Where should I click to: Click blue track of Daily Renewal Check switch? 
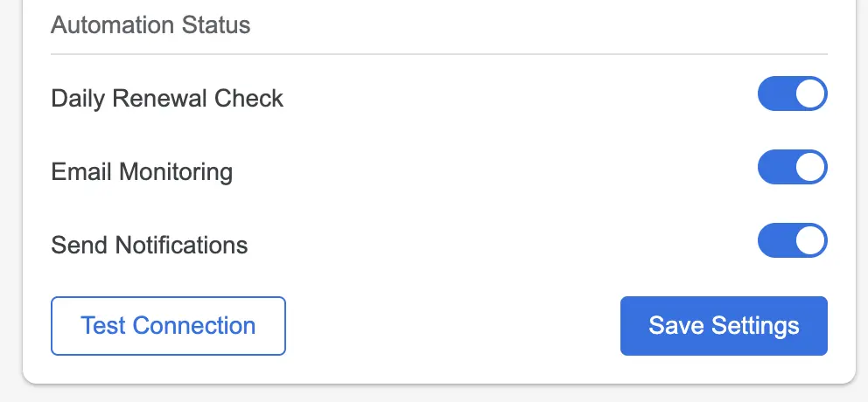775,94
